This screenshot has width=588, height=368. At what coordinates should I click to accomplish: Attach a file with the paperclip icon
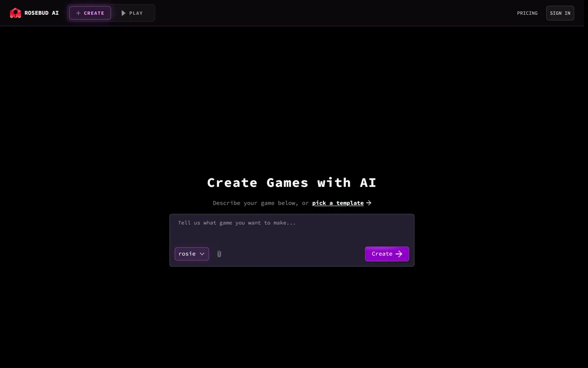219,254
